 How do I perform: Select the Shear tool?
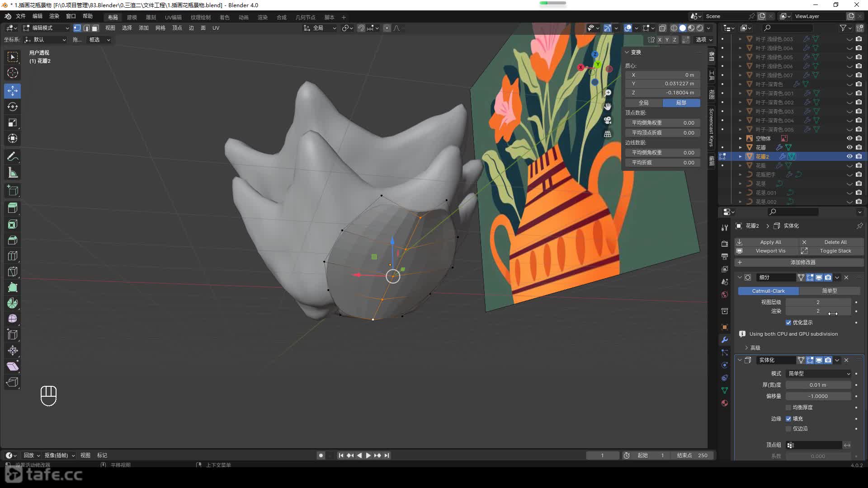click(13, 366)
